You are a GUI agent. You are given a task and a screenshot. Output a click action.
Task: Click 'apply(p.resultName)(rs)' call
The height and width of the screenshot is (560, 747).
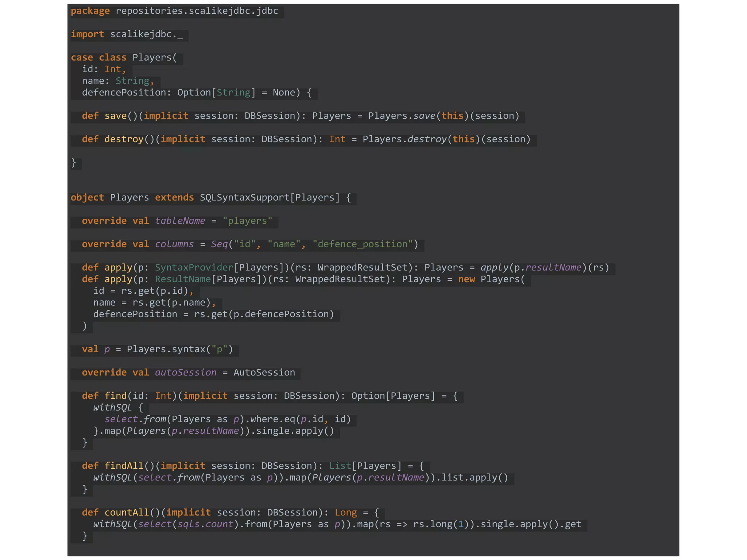pos(545,268)
